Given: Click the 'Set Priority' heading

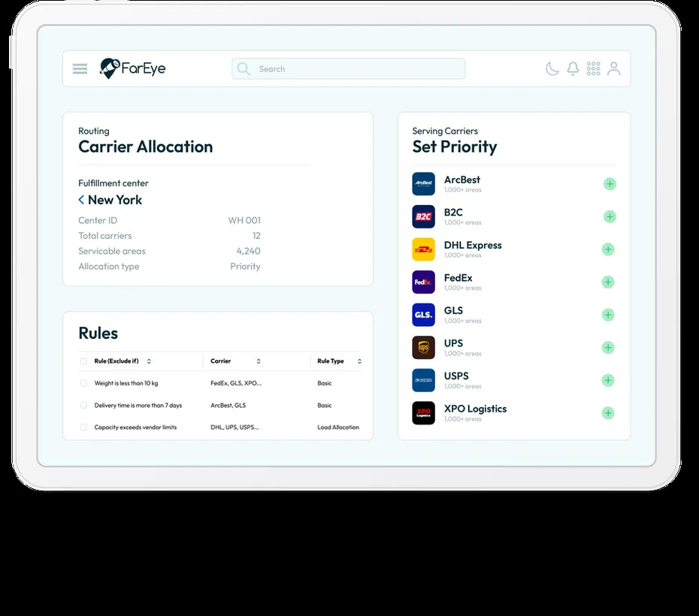Looking at the screenshot, I should (x=455, y=147).
